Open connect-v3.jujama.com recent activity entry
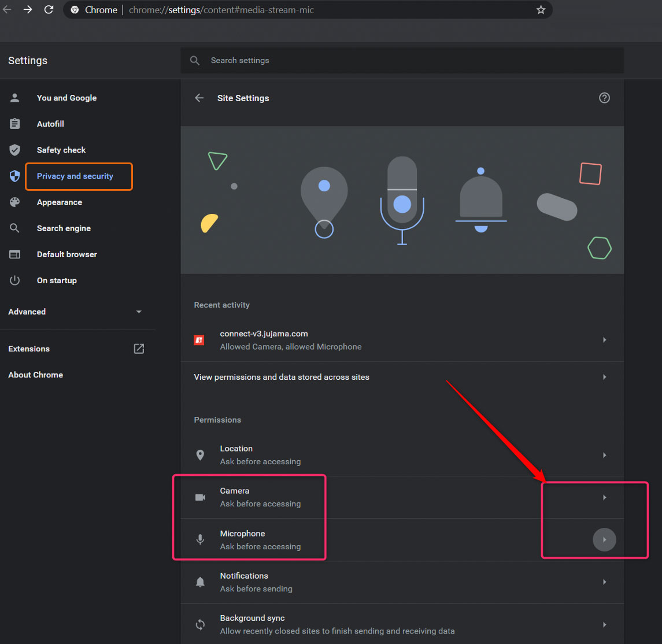This screenshot has width=662, height=644. (x=402, y=340)
